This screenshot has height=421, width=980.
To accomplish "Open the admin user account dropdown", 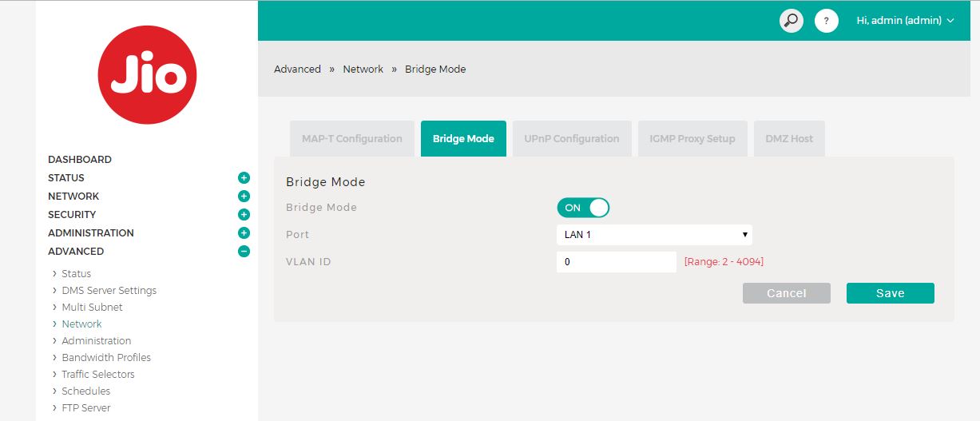I will (x=905, y=21).
